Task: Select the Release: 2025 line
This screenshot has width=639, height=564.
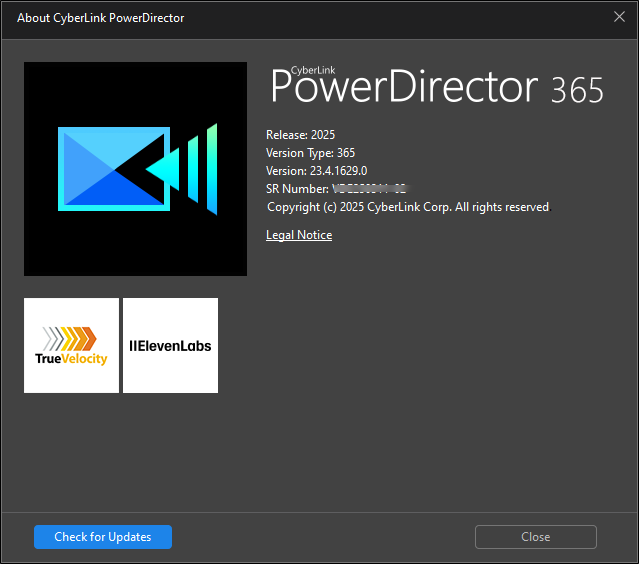Action: (300, 135)
